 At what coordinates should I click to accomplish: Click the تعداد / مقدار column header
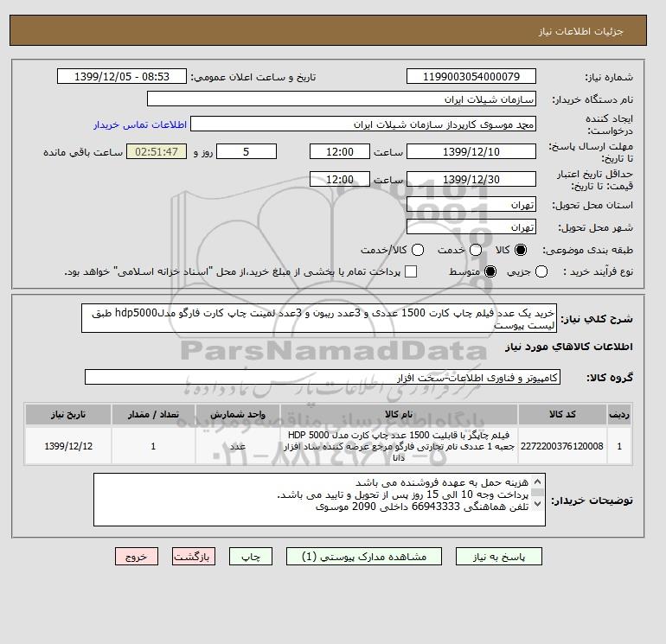[x=153, y=414]
